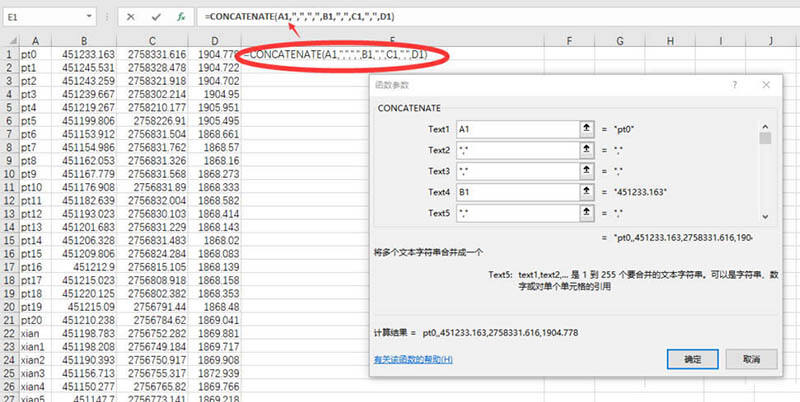Open the function help link 有关该函数的帮助

pos(413,360)
